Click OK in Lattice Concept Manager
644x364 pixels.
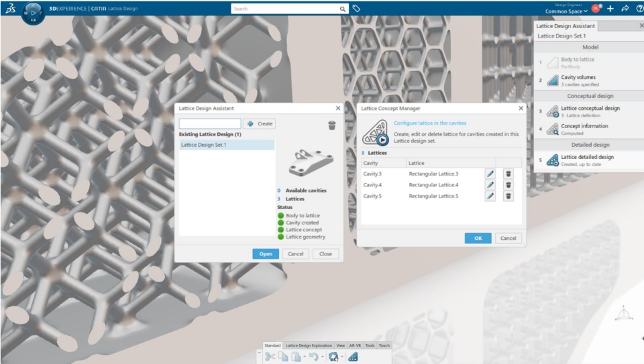tap(478, 239)
